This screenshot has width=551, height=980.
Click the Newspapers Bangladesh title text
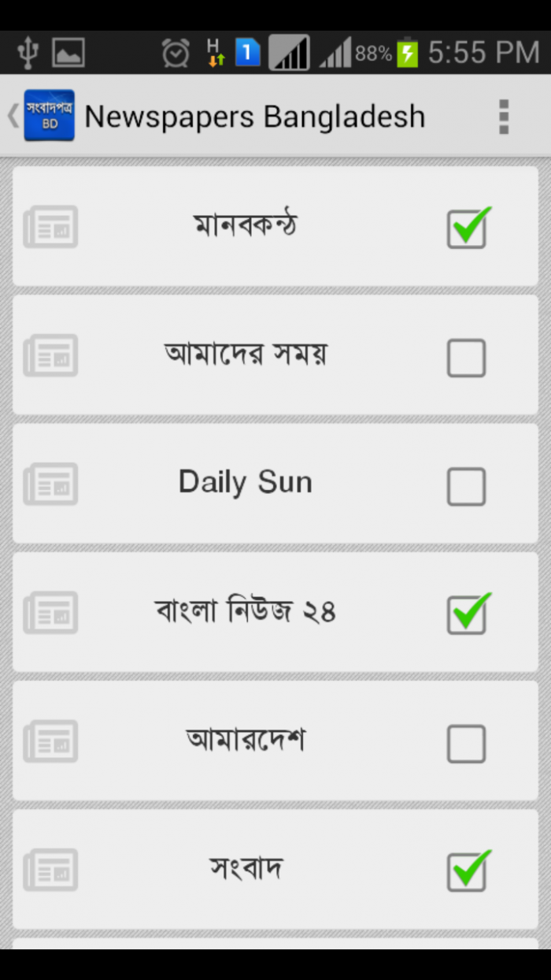click(x=254, y=117)
